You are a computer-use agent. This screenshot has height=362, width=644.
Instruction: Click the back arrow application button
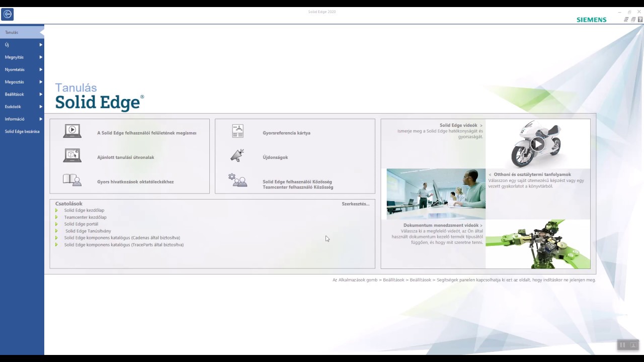click(x=7, y=14)
